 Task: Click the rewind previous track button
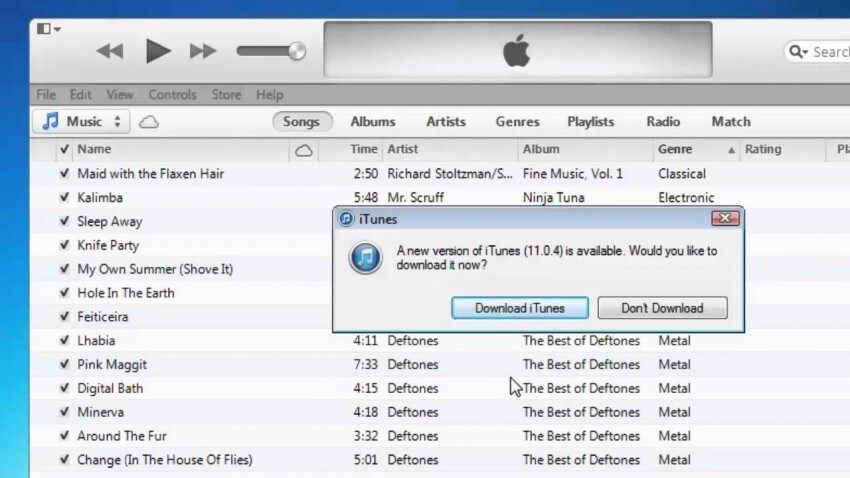click(x=110, y=51)
